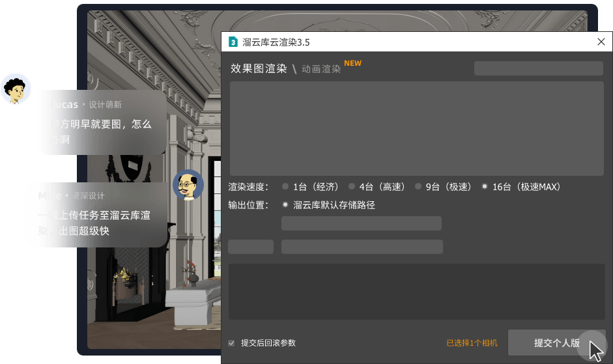Image resolution: width=613 pixels, height=364 pixels.
Task: Select 9台（极速）render speed
Action: click(418, 187)
